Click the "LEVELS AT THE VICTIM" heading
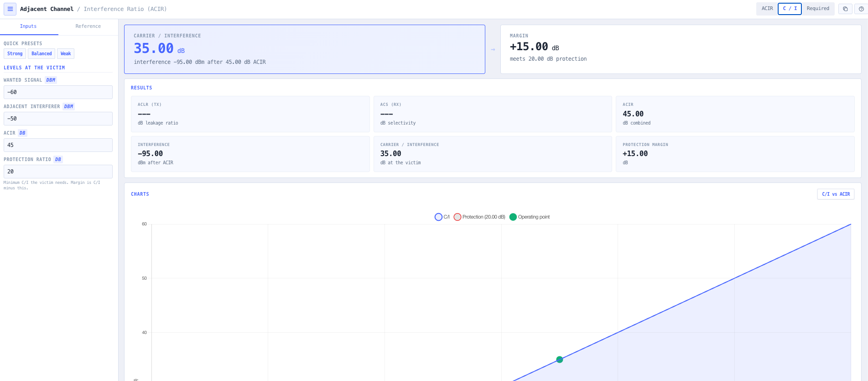868x381 pixels. coord(34,68)
